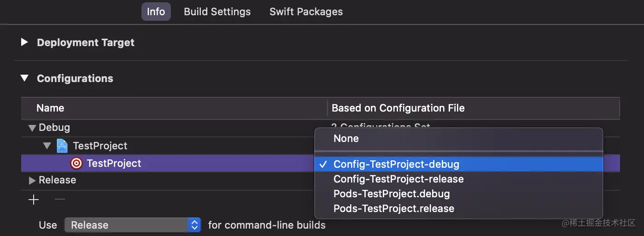Click the plus icon to add configuration
Image resolution: width=644 pixels, height=236 pixels.
pyautogui.click(x=34, y=200)
